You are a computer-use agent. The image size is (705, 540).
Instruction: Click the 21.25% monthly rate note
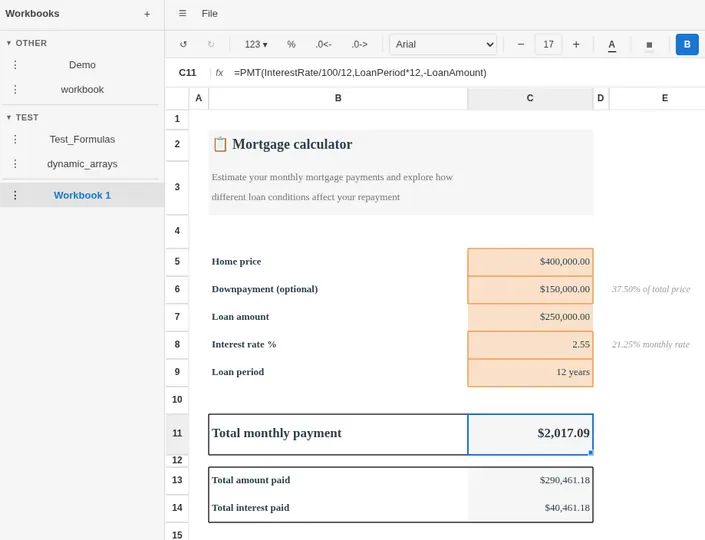pos(651,344)
